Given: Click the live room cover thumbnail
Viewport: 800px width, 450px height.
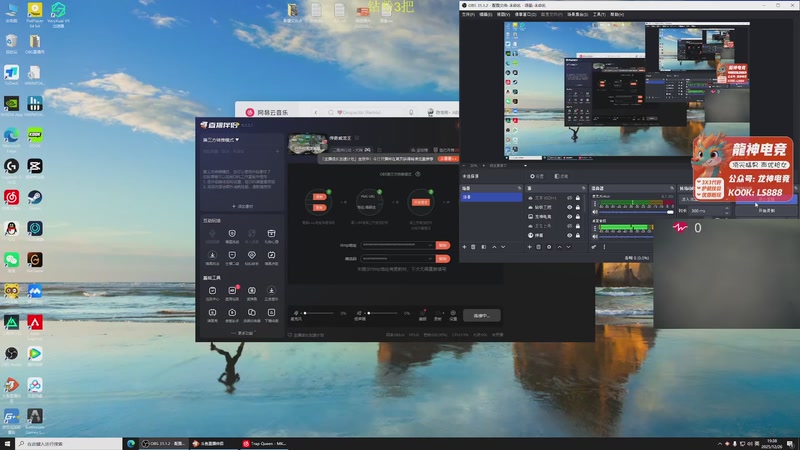Looking at the screenshot, I should 308,143.
